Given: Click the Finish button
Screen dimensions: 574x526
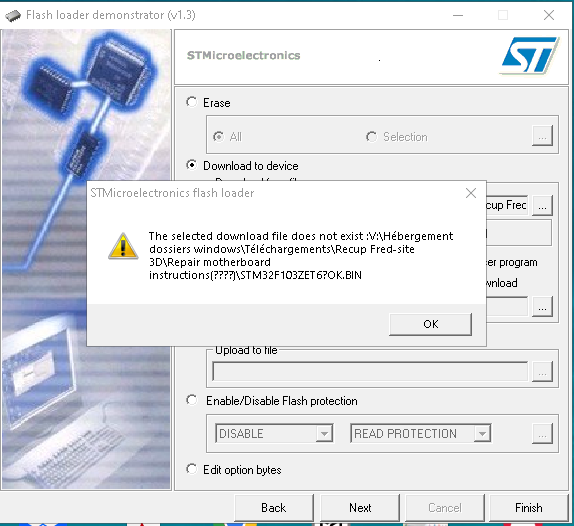Looking at the screenshot, I should tap(529, 508).
